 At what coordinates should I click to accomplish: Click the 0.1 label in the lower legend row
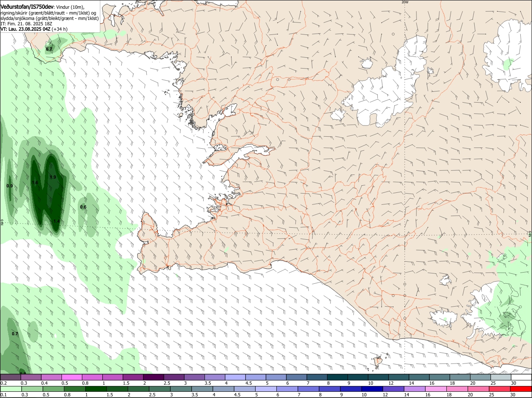(3, 395)
